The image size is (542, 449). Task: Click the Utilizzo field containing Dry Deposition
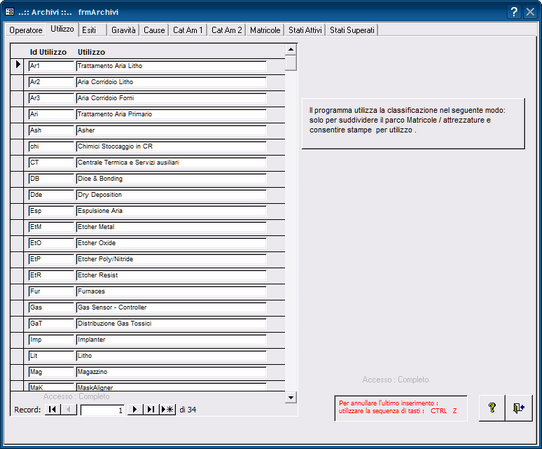tap(171, 195)
